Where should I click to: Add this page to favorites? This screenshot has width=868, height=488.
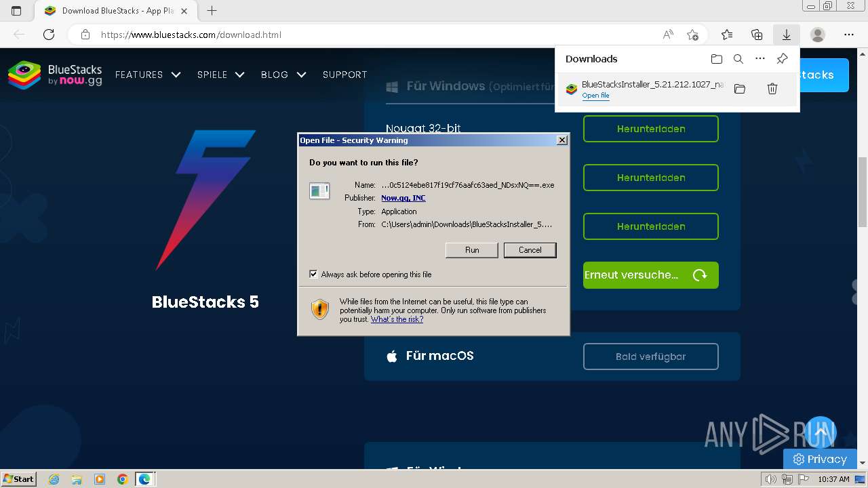pos(692,35)
